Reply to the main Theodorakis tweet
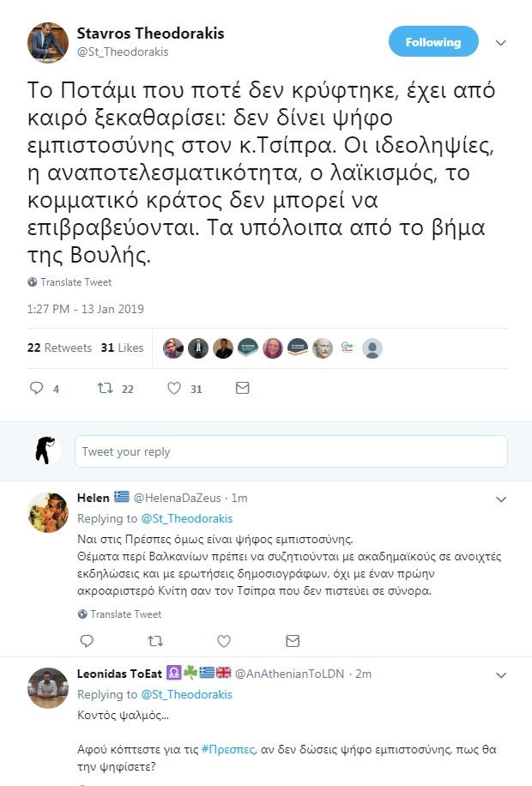Viewport: 532px width, 786px height. coord(36,389)
